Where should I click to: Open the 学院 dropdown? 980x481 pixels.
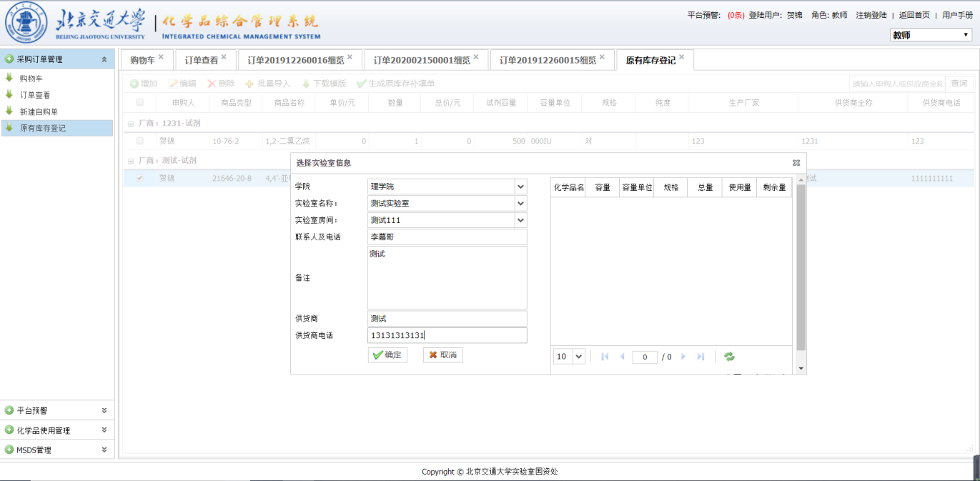coord(520,187)
